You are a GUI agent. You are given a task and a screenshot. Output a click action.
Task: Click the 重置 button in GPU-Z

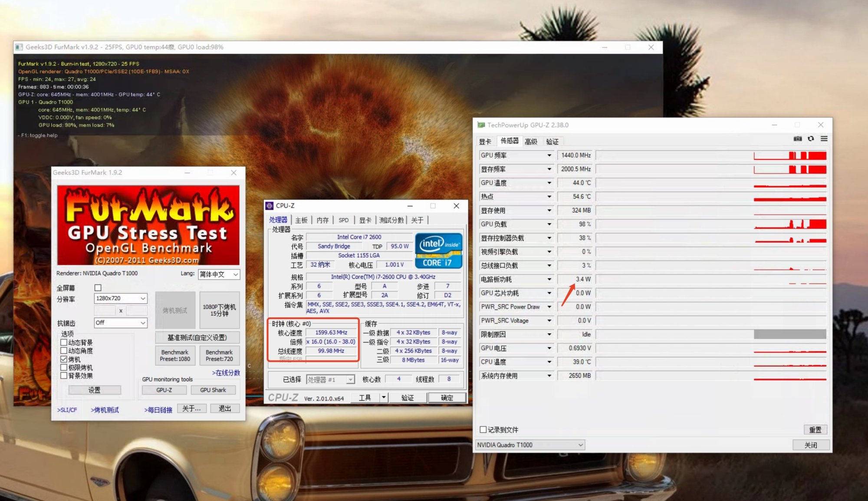click(x=815, y=430)
